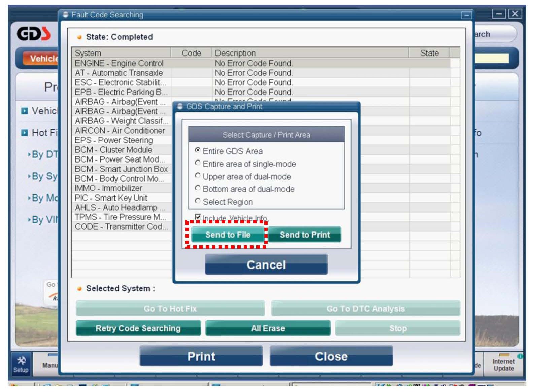Select the BCM - Smart Junction Box row

click(121, 169)
